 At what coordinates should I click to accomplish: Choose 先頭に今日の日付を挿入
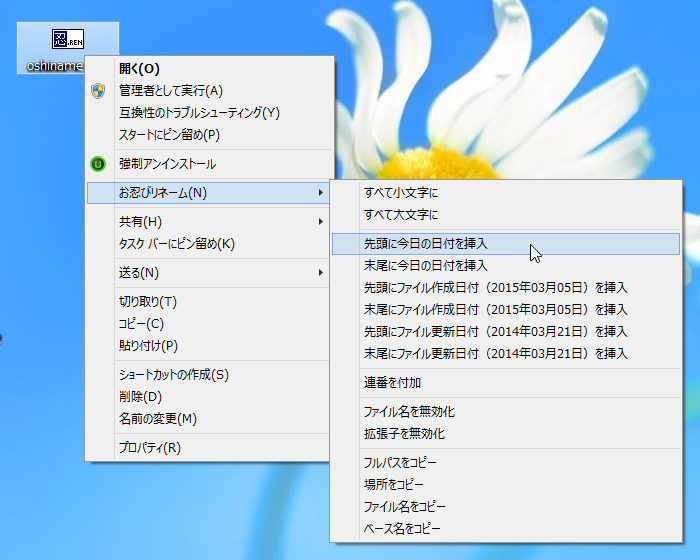(x=506, y=244)
